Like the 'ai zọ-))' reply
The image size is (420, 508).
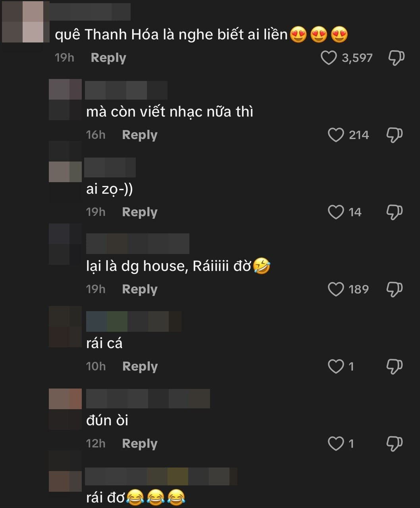click(336, 212)
